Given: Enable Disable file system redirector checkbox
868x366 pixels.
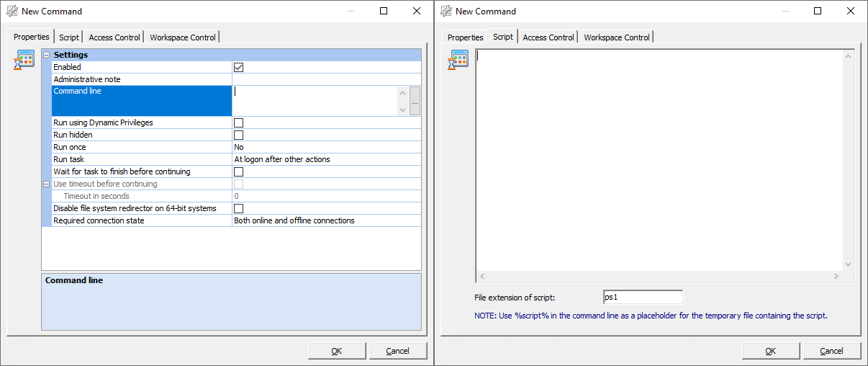Looking at the screenshot, I should (x=239, y=209).
